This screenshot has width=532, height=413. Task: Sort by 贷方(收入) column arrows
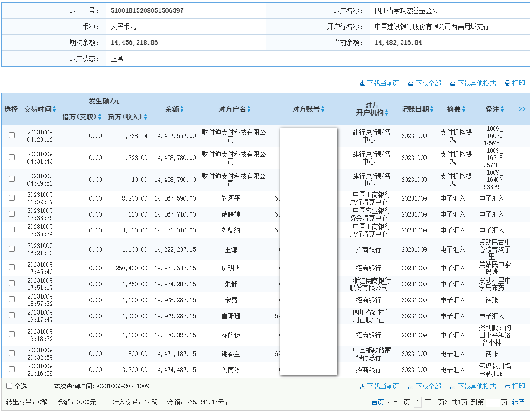tap(145, 117)
